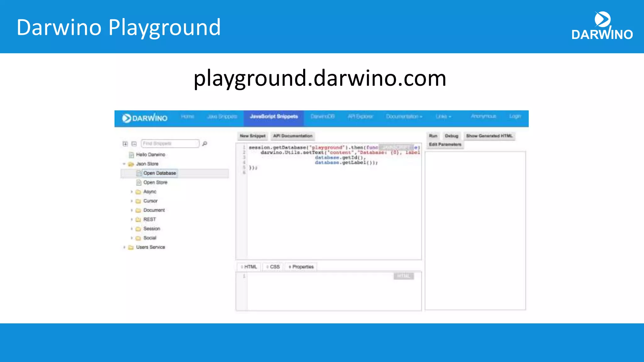
Task: Click the search magnifier icon
Action: [x=205, y=144]
